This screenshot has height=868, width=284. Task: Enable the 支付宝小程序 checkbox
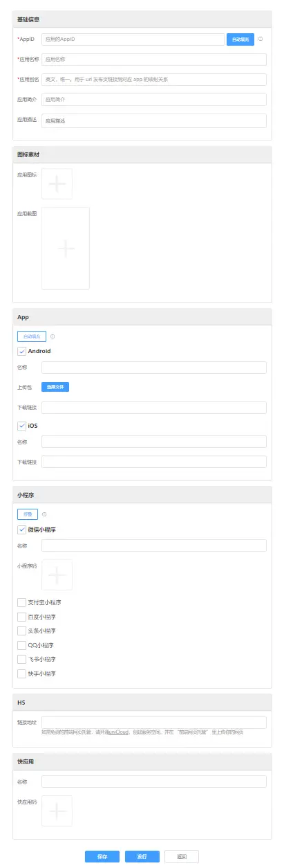(x=21, y=602)
